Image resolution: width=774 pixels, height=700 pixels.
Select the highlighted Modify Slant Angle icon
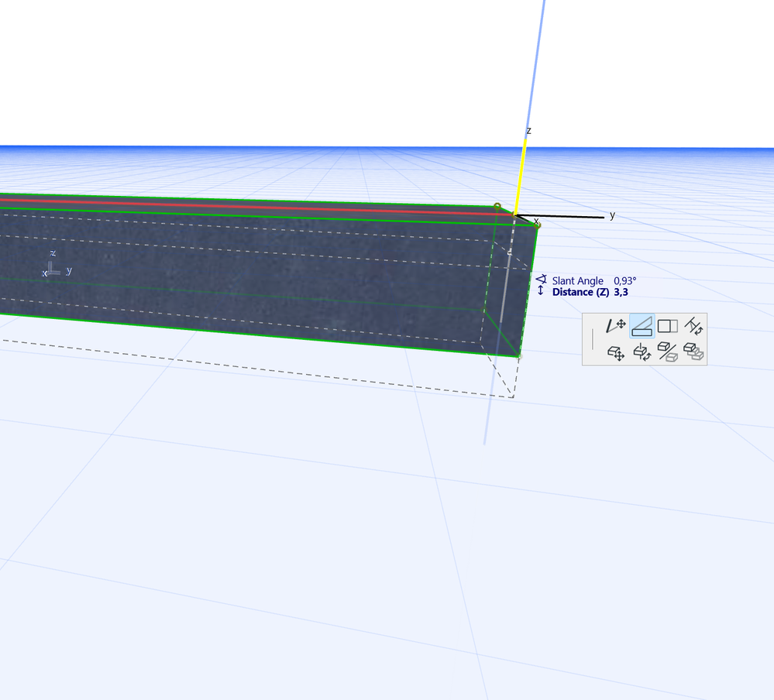coord(642,326)
